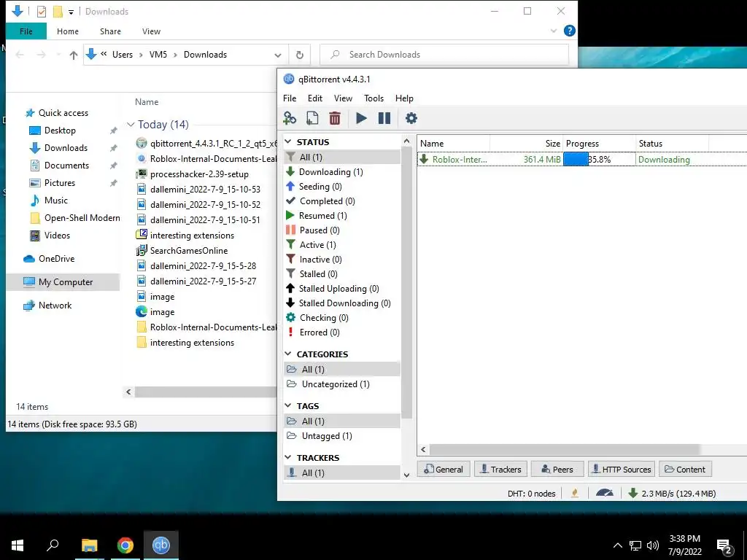Open qBittorrent Edit menu

pos(315,98)
